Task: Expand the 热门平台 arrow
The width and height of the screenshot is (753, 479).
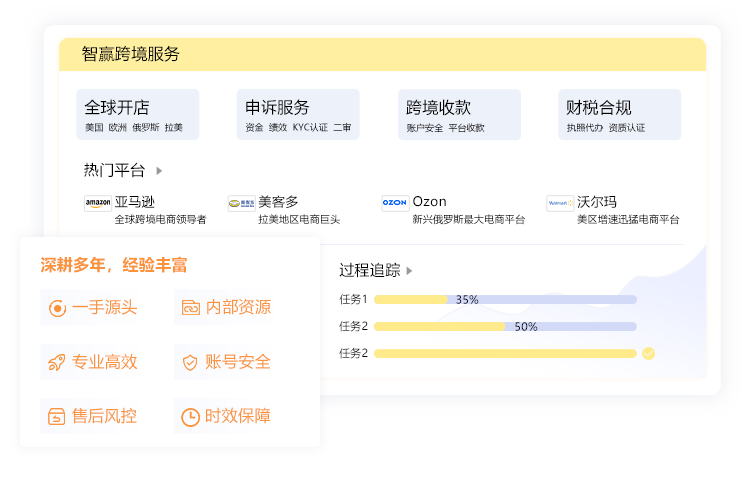Action: (x=159, y=171)
